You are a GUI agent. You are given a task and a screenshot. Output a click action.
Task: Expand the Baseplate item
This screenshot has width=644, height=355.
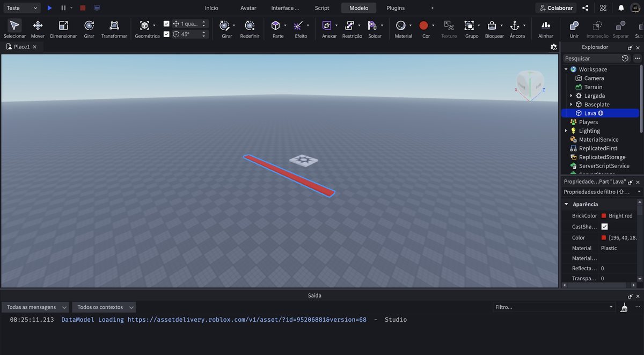coord(571,104)
